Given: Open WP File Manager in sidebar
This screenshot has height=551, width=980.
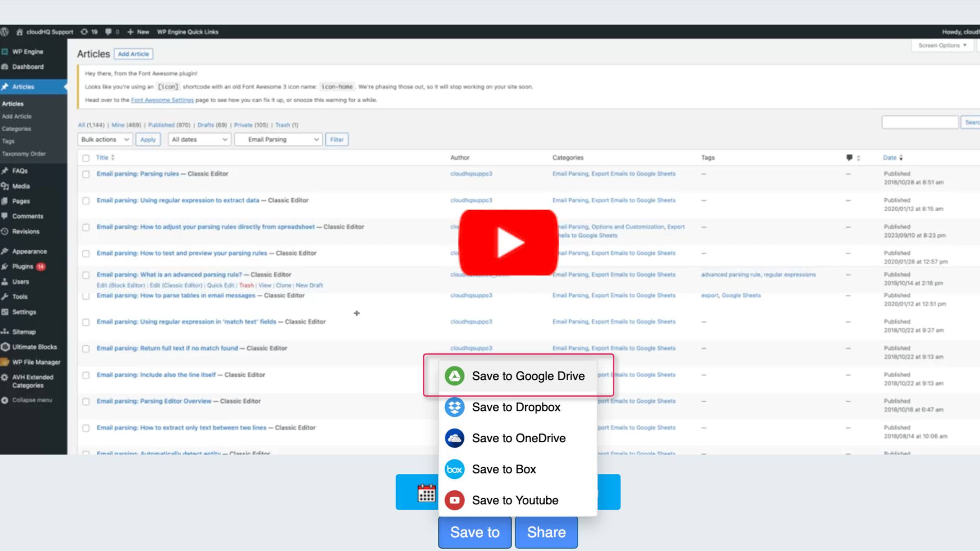Looking at the screenshot, I should (36, 362).
